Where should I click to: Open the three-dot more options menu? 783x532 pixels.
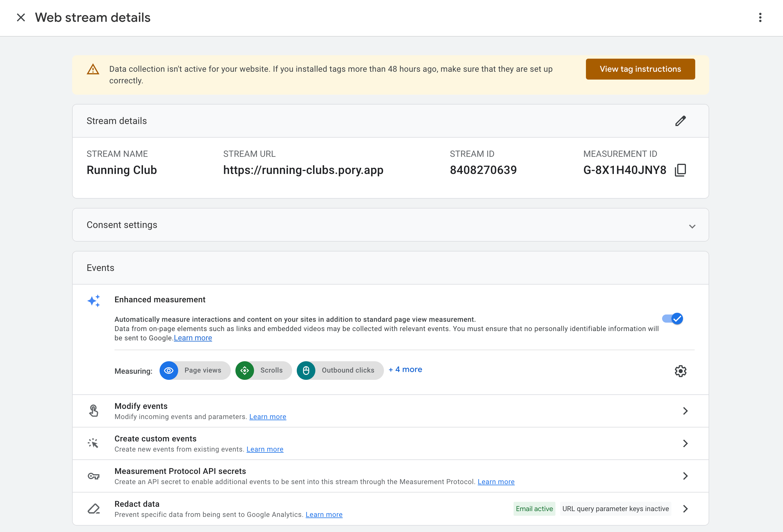[760, 17]
